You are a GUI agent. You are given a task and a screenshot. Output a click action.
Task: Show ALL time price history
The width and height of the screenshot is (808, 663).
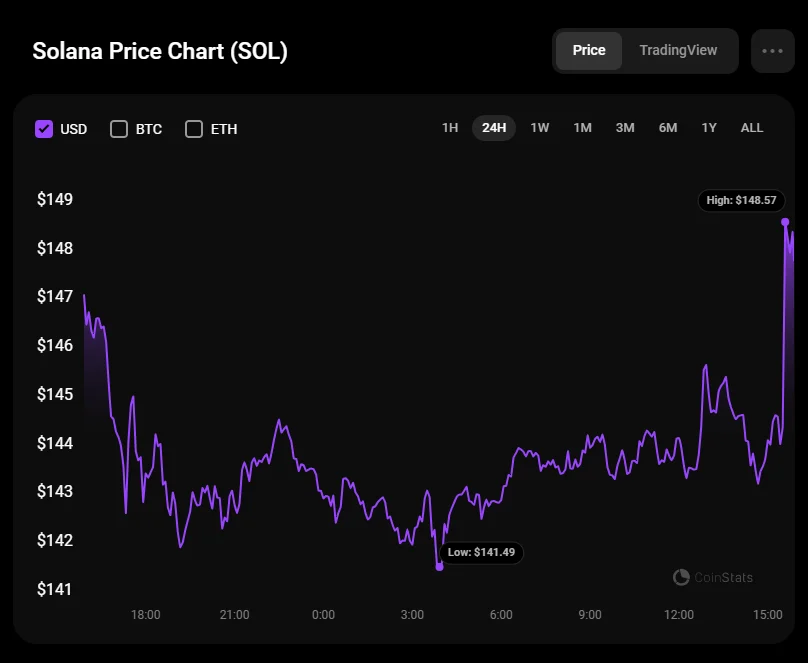752,128
